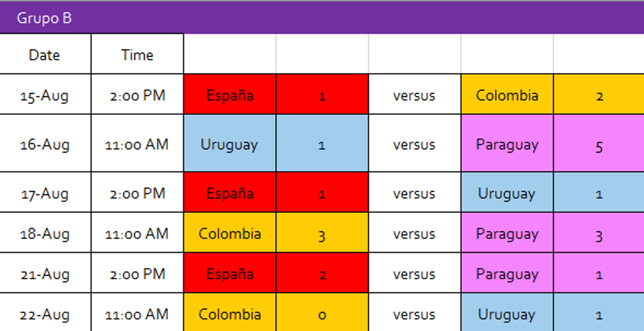Click the 2:00 PM time on 17-Aug row
The image size is (644, 331).
point(137,193)
